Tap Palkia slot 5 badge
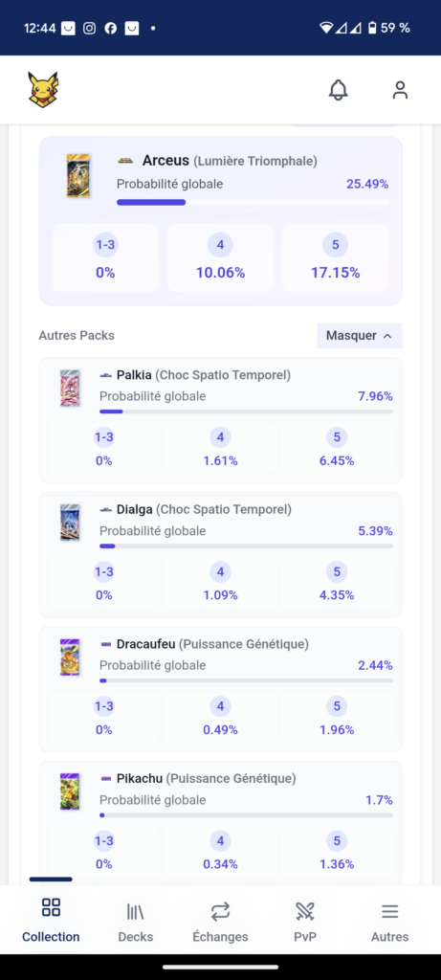441x980 pixels. click(337, 437)
